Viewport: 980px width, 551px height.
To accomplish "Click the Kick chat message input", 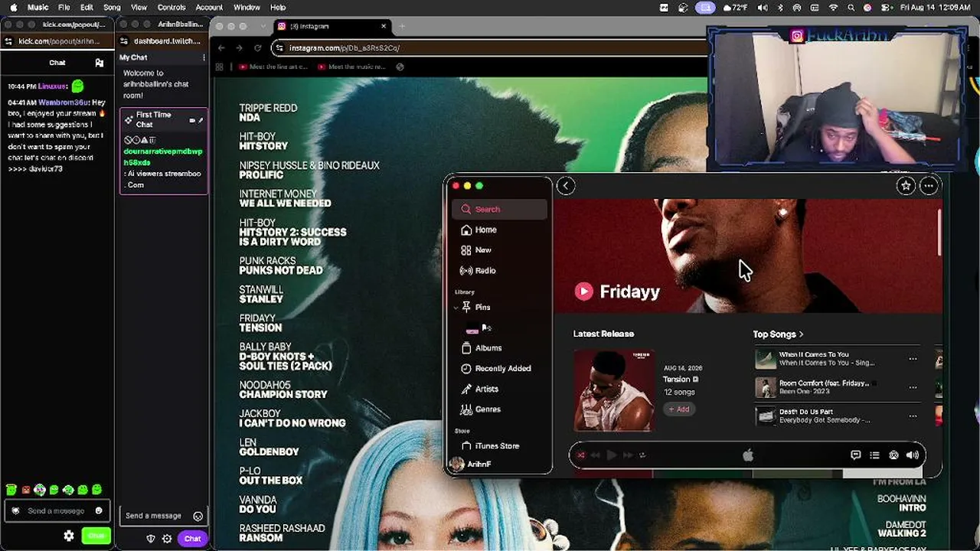I will click(57, 511).
